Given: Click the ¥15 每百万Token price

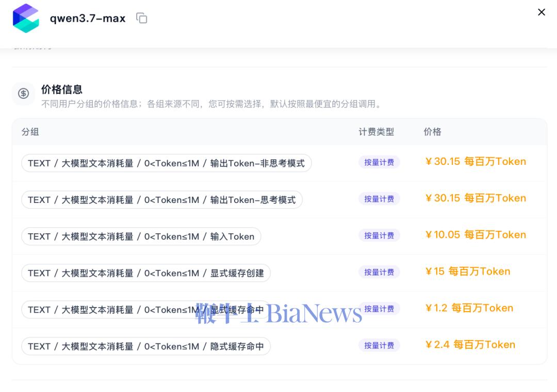Looking at the screenshot, I should [468, 271].
